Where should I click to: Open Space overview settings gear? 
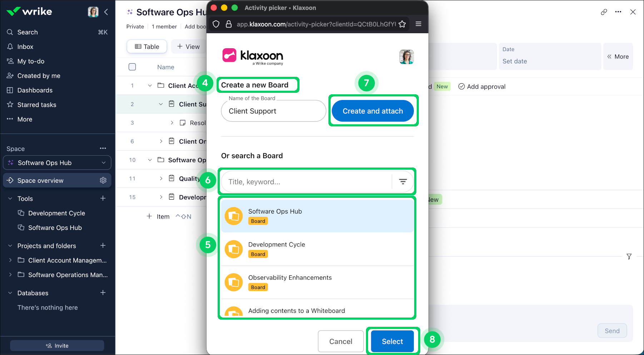tap(103, 180)
